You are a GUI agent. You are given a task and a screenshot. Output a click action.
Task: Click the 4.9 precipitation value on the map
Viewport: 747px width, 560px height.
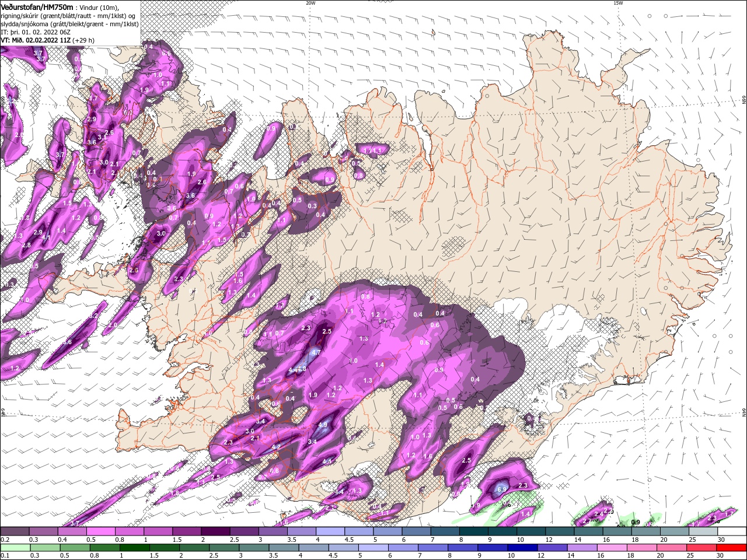[323, 425]
